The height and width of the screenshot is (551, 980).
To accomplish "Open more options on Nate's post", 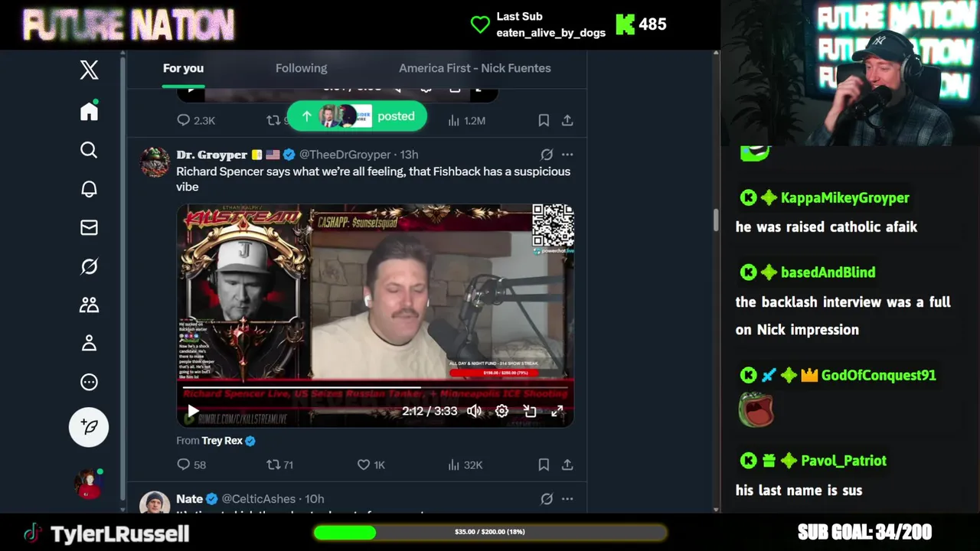I will 567,499.
